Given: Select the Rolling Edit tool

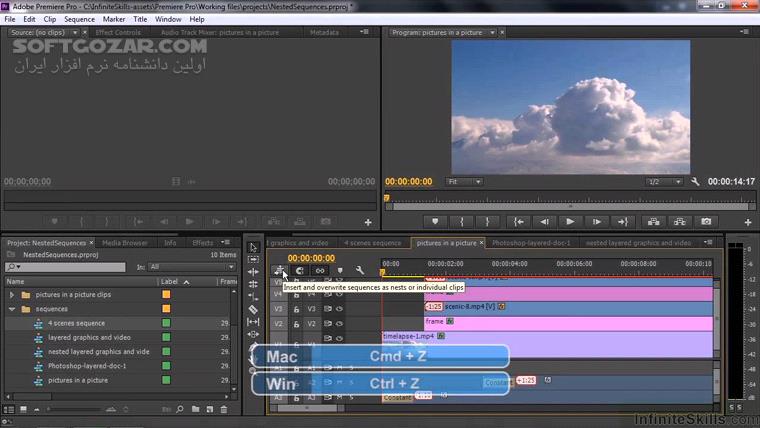Looking at the screenshot, I should pyautogui.click(x=253, y=284).
